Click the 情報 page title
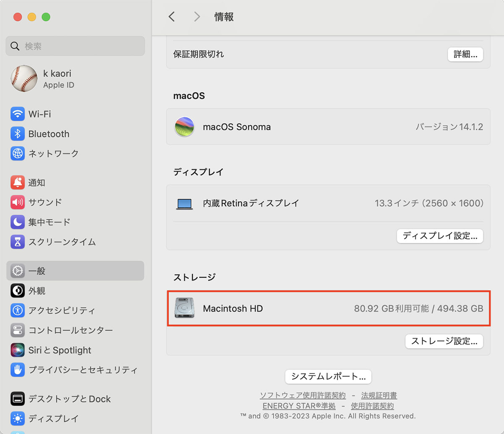 (224, 17)
